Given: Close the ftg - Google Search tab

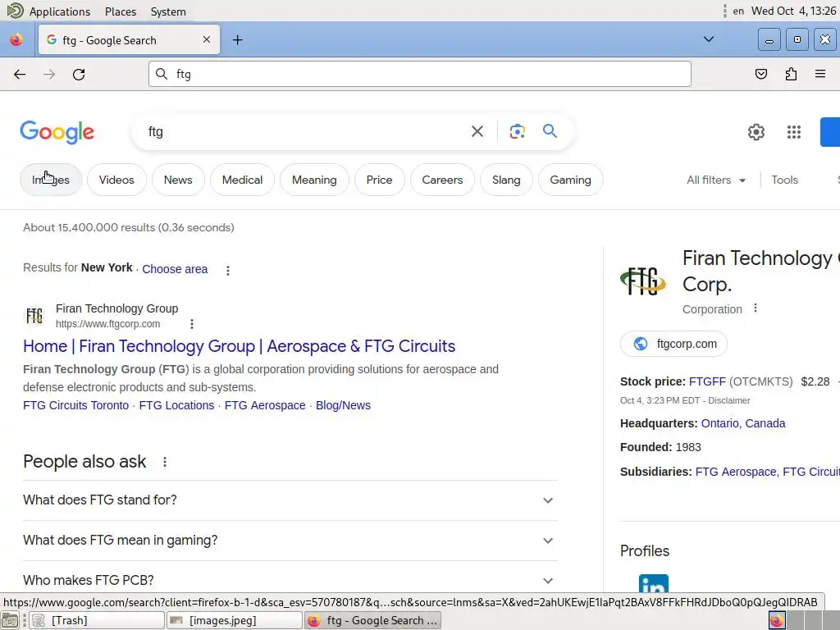Looking at the screenshot, I should [206, 39].
